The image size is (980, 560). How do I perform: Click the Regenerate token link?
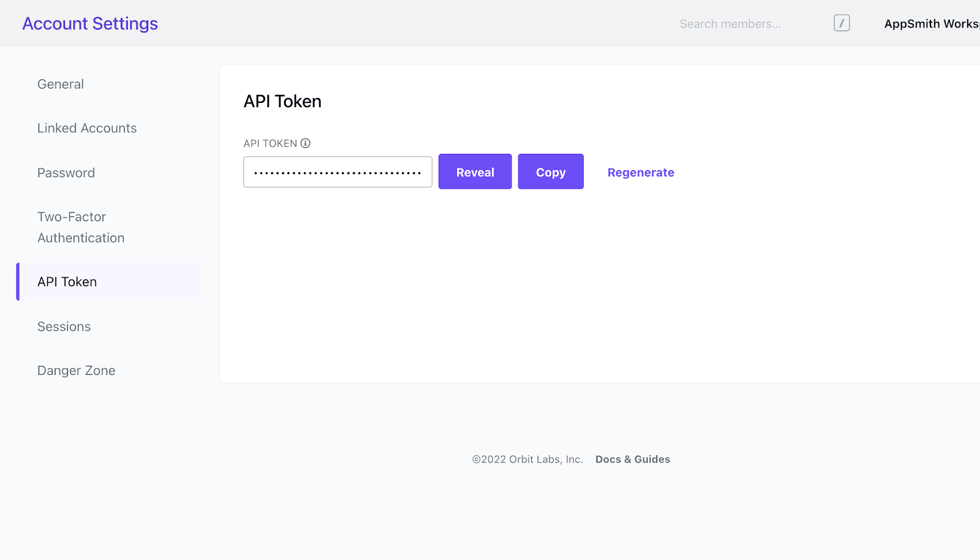[x=640, y=173]
